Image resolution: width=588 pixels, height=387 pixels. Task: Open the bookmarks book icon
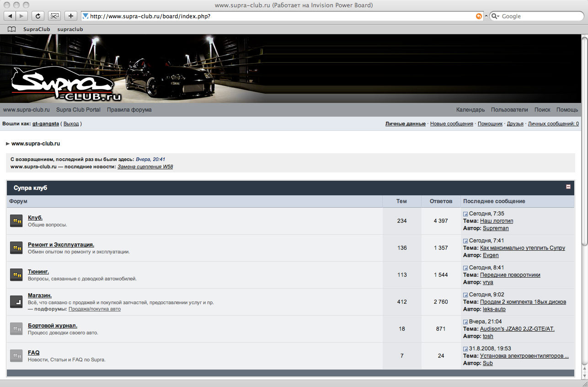pos(12,29)
